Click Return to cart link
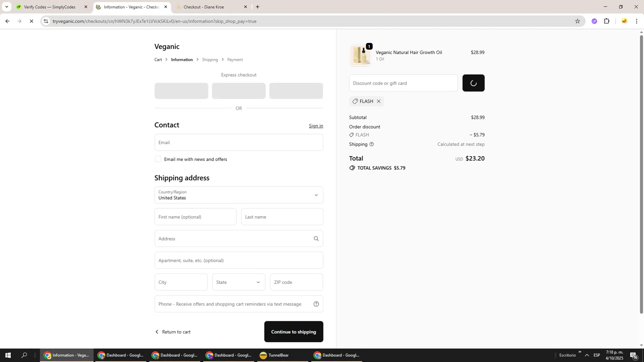The height and width of the screenshot is (362, 644). pyautogui.click(x=173, y=332)
